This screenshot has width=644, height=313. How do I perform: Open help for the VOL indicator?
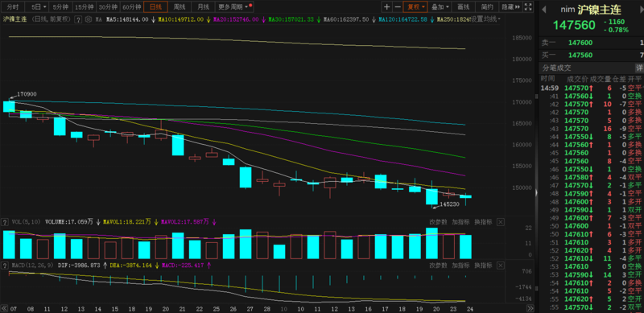coord(6,222)
